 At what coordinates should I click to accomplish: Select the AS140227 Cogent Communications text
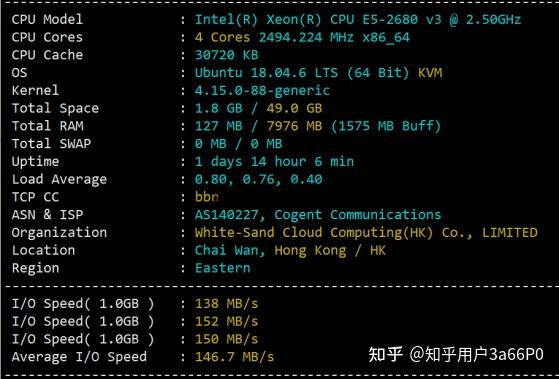tap(318, 215)
